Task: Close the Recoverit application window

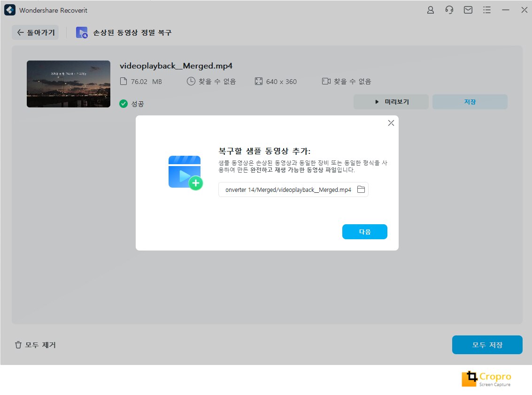Action: (x=524, y=10)
